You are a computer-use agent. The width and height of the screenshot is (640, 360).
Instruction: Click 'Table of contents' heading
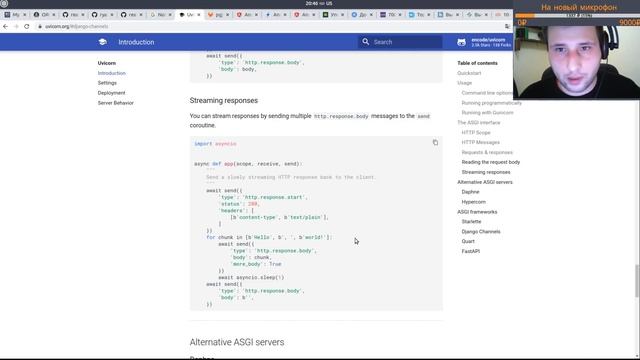tap(477, 63)
